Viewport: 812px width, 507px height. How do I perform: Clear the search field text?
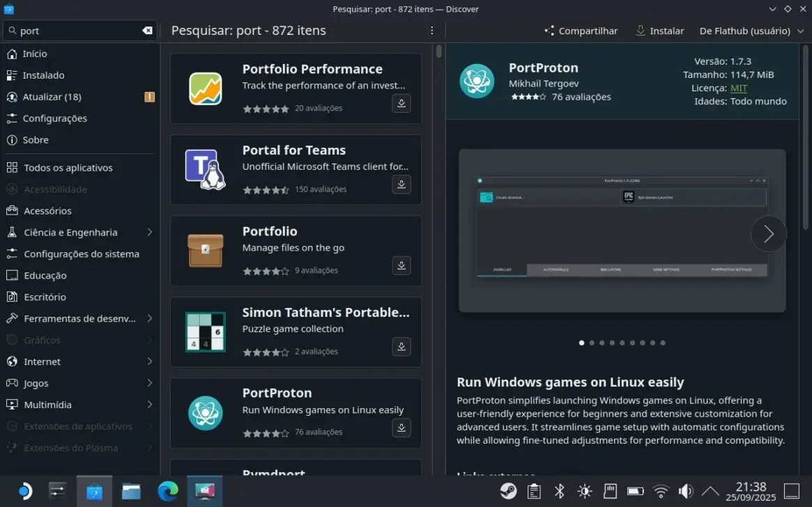pyautogui.click(x=147, y=31)
